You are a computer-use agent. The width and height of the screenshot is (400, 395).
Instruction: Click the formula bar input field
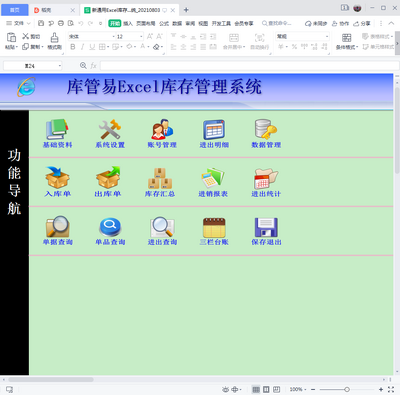(249, 66)
